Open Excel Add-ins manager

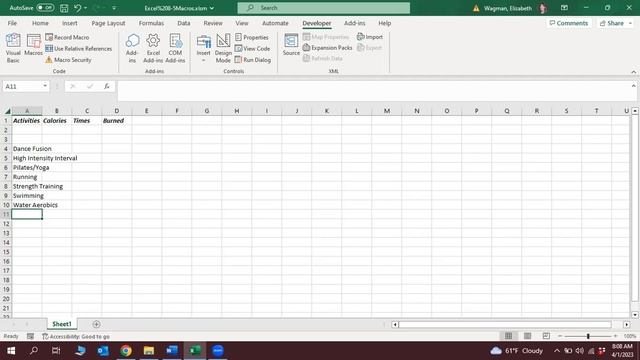pyautogui.click(x=153, y=48)
